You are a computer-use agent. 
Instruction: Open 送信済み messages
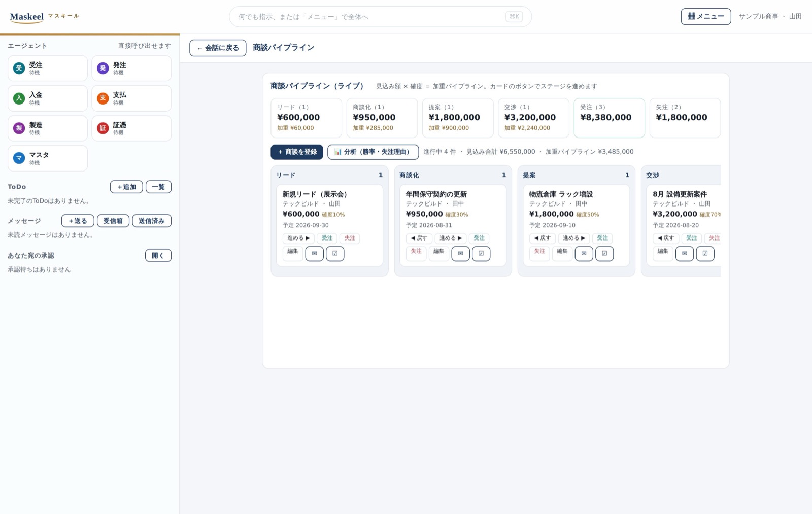[x=152, y=221]
